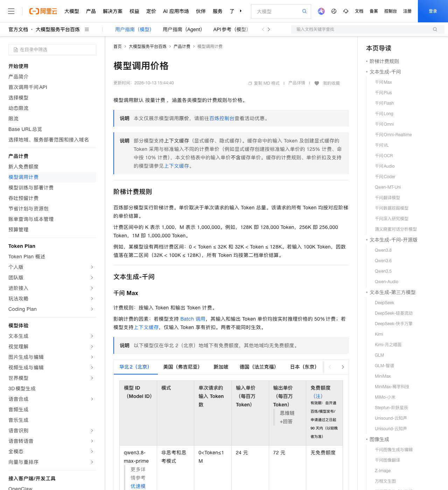Jump to 阶梯计费规则 in page guide
Screen dimensions: 448x490
(384, 61)
